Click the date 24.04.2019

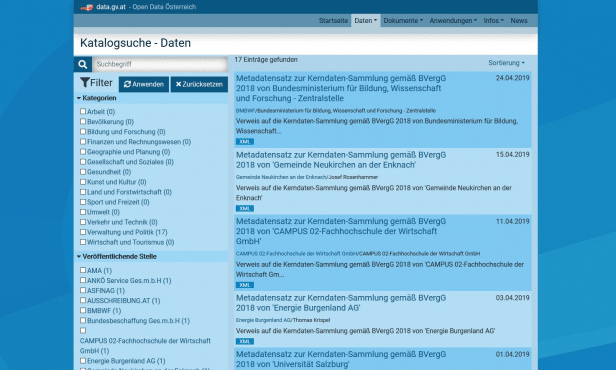[512, 78]
